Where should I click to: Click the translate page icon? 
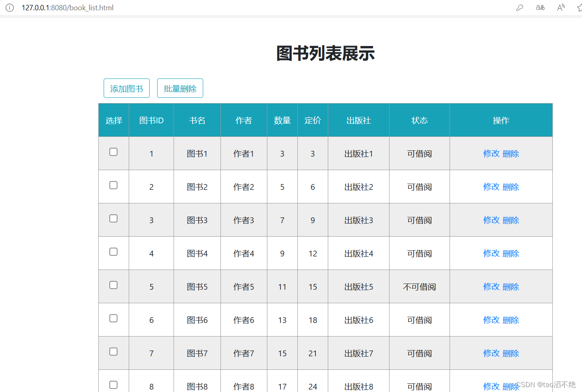pyautogui.click(x=540, y=7)
